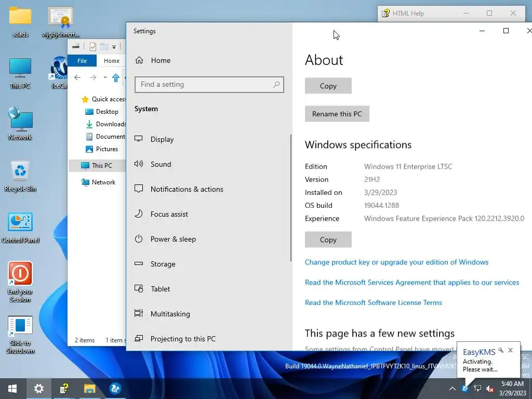
Task: Open File tab in File Explorer
Action: (x=82, y=61)
